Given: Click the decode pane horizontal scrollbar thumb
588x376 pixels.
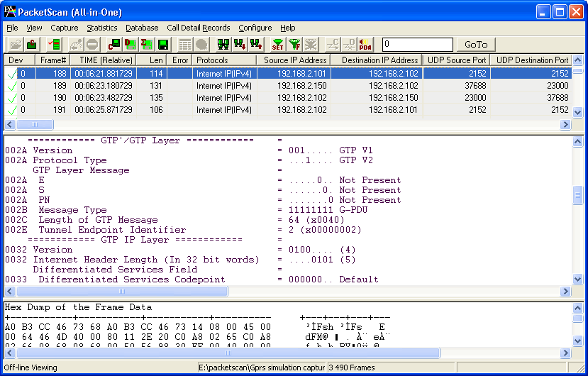Looking at the screenshot, I should (122, 291).
